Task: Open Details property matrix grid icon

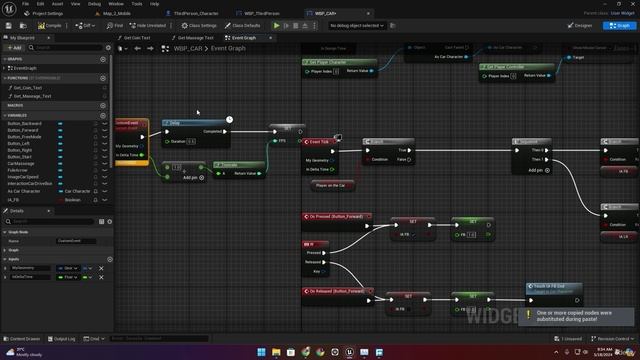Action: 102,222
